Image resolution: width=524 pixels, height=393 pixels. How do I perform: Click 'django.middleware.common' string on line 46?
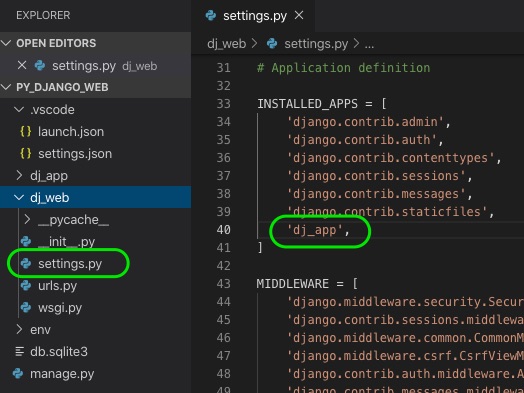coord(405,338)
